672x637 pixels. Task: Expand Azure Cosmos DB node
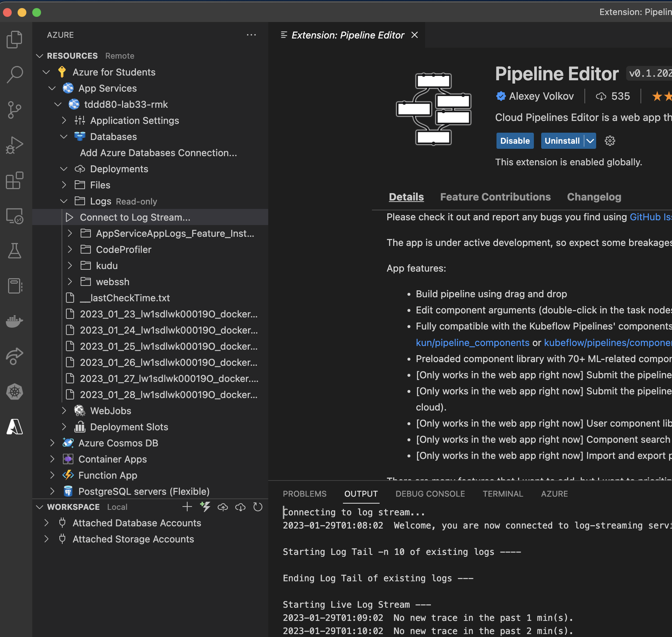[52, 443]
